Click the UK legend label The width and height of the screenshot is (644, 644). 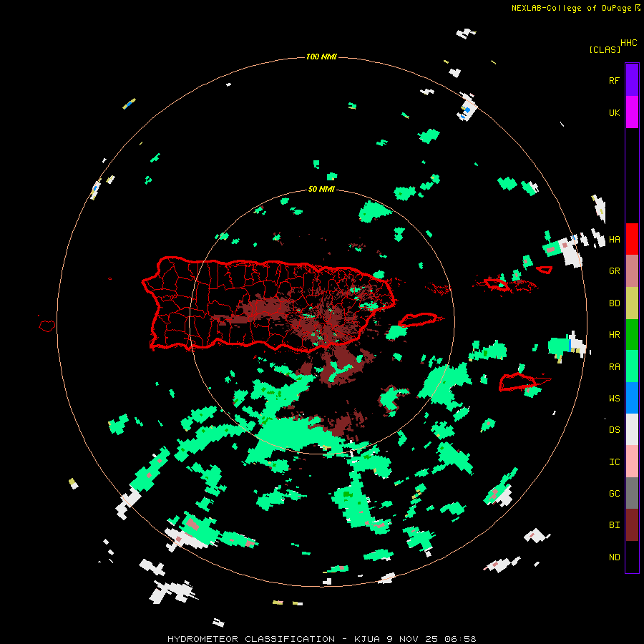pyautogui.click(x=614, y=112)
